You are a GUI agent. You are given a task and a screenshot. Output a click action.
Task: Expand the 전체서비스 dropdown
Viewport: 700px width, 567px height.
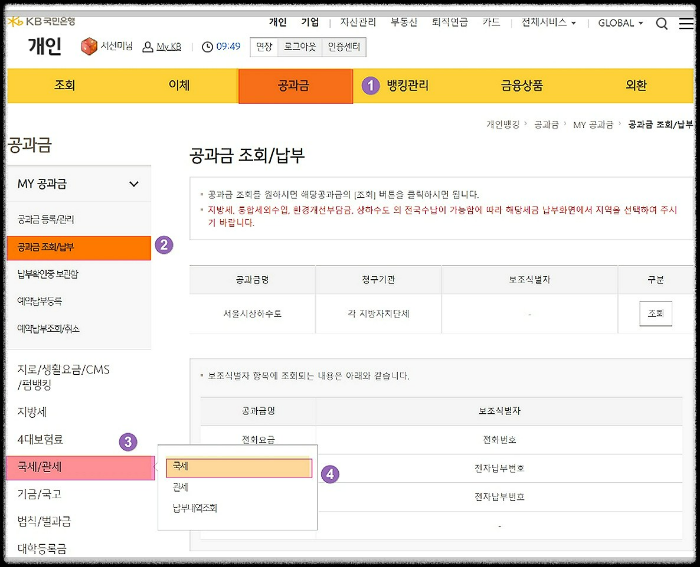[549, 22]
